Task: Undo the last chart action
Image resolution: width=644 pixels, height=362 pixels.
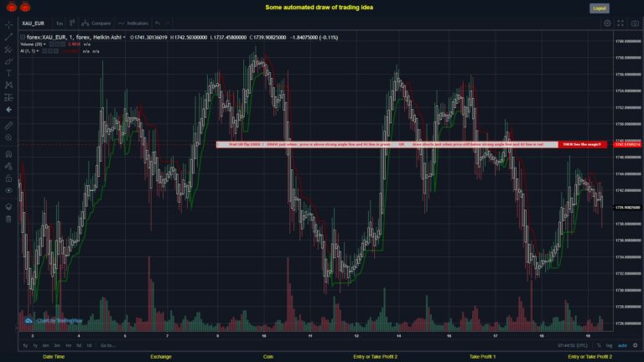Action: 158,23
